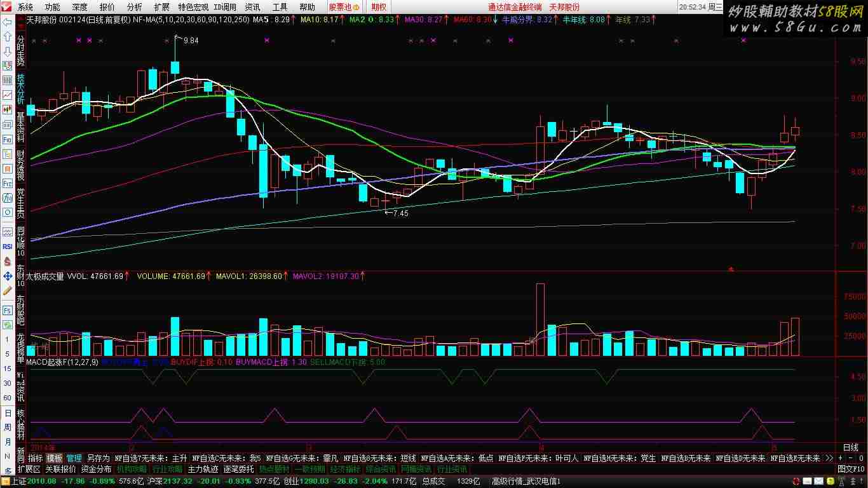
Task: Select the 分时走势 sidebar tab
Action: point(21,51)
